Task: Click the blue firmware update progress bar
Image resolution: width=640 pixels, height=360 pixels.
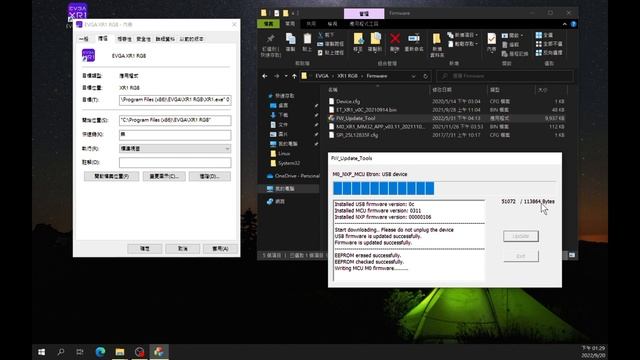Action: pos(384,188)
